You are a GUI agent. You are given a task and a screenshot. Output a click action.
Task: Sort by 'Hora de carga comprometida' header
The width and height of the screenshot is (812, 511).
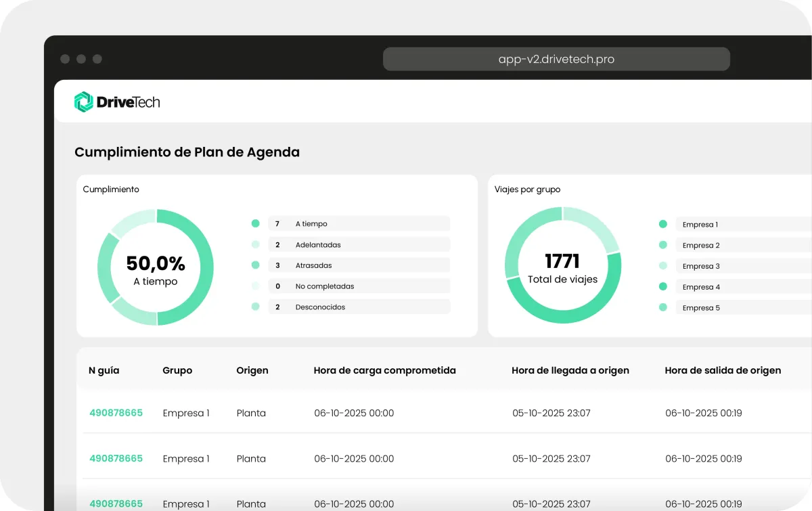click(x=385, y=370)
